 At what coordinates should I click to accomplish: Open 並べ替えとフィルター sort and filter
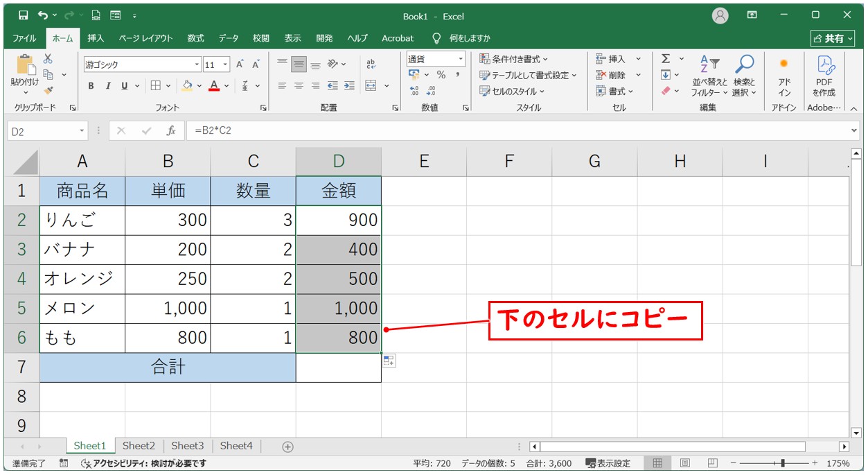click(x=710, y=76)
